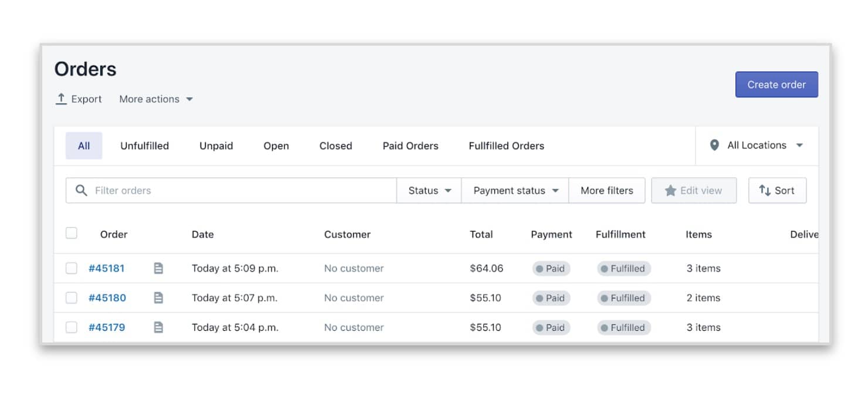This screenshot has width=868, height=400.
Task: Open the Status filter dropdown
Action: [429, 190]
